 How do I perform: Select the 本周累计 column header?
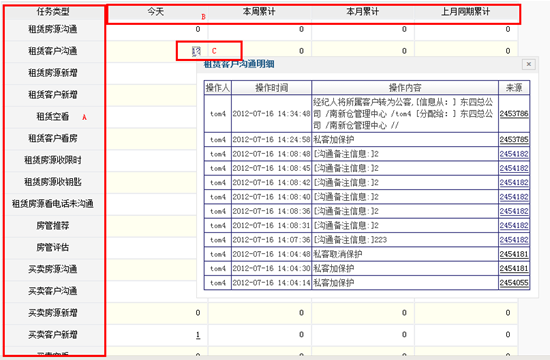(x=259, y=12)
